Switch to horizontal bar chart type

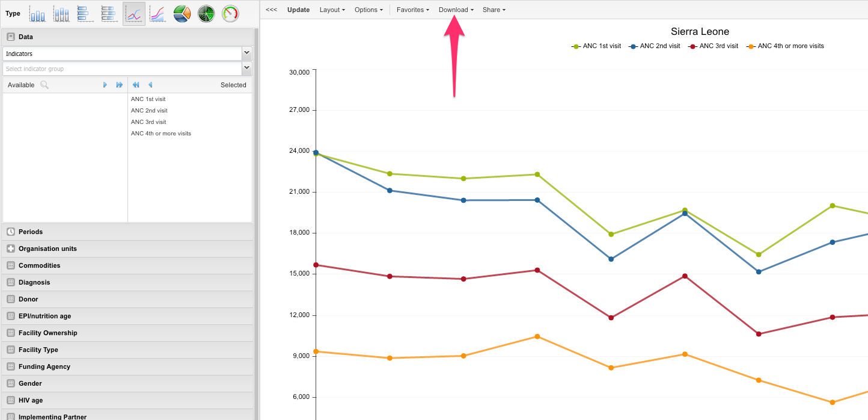tap(85, 14)
